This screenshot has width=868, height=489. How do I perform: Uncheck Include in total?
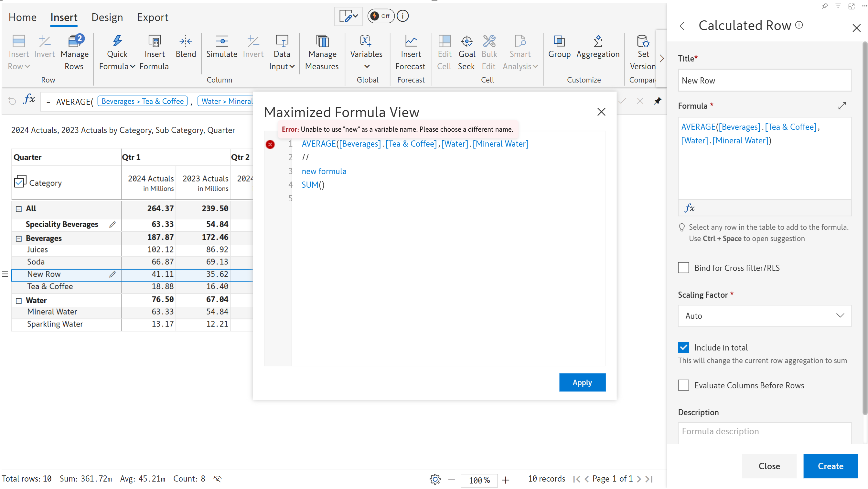coord(683,347)
